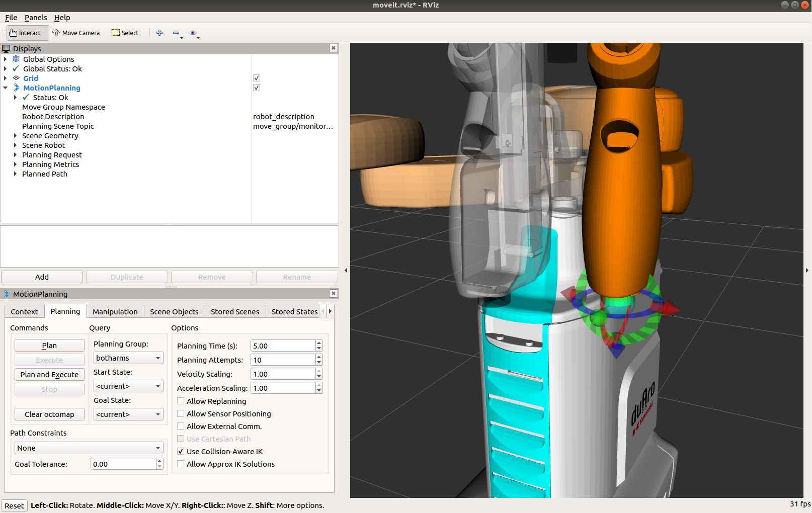The height and width of the screenshot is (513, 812).
Task: Close the MotionPlanning panel
Action: pyautogui.click(x=333, y=294)
